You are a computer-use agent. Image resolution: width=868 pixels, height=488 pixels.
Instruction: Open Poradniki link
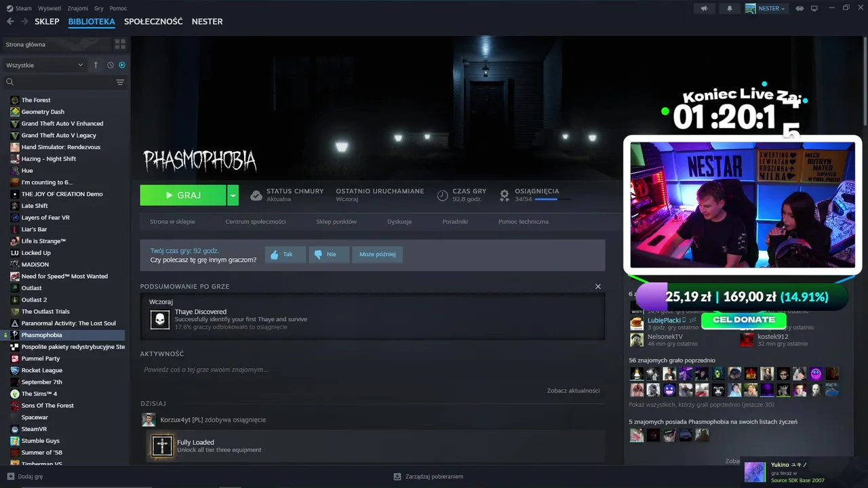455,222
